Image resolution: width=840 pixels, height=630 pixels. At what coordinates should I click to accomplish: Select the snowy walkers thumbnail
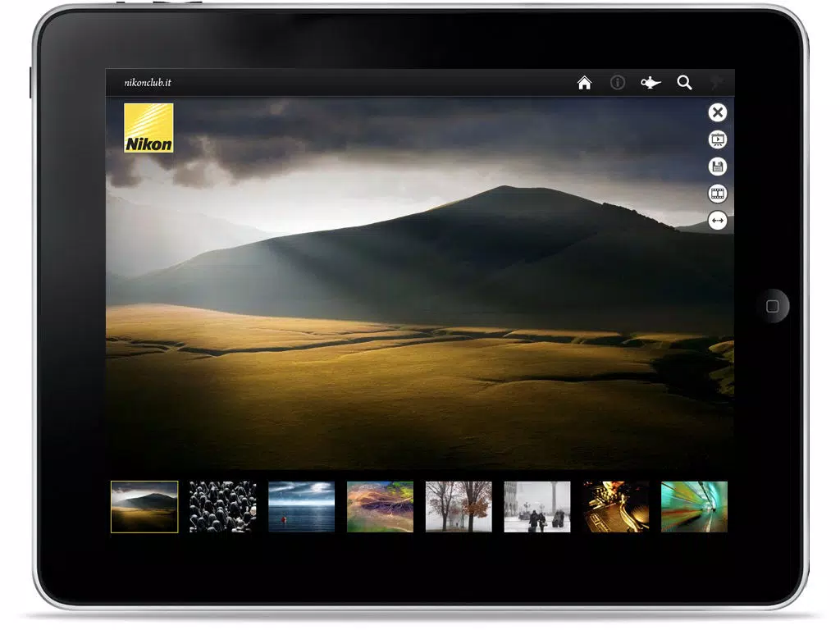(x=536, y=507)
